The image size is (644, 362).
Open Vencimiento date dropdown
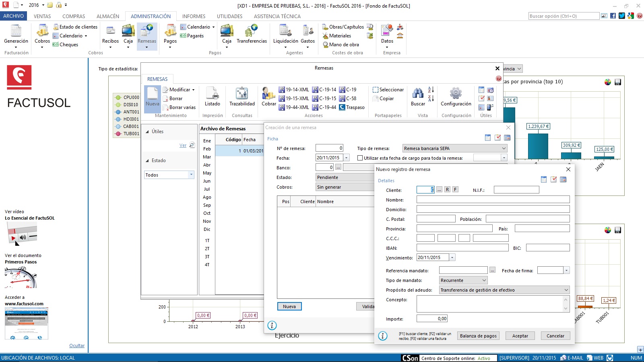(x=452, y=257)
